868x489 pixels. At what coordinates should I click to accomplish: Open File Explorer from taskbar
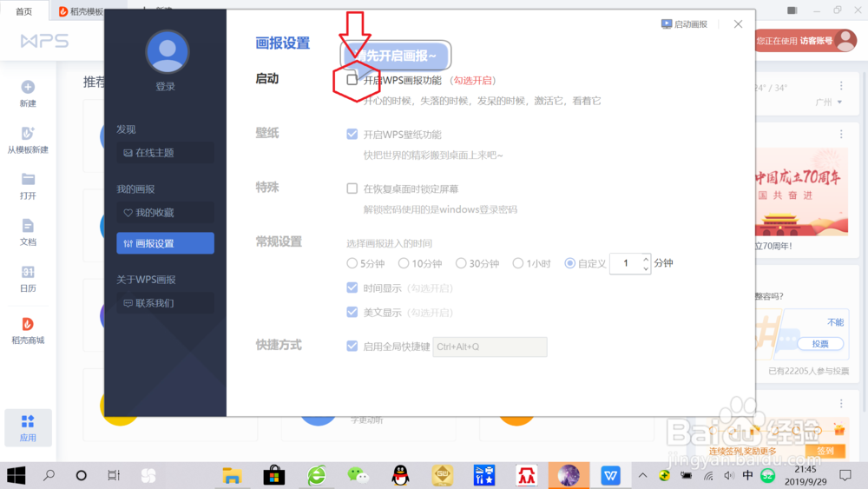232,475
